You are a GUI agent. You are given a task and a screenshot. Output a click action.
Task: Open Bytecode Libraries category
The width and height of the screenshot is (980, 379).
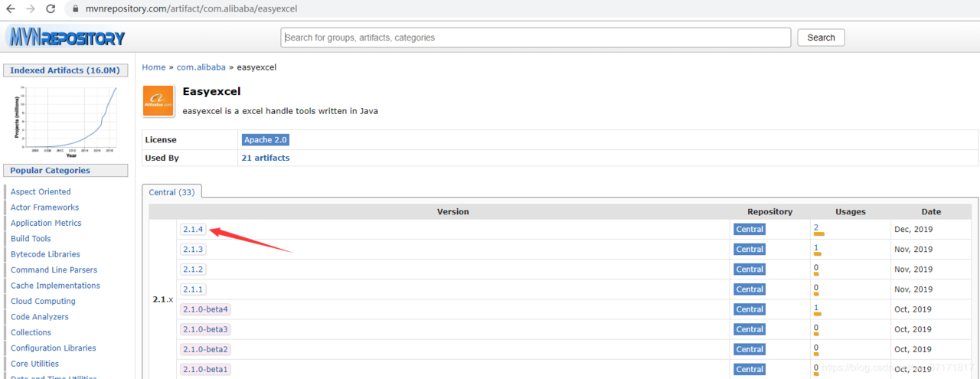coord(45,254)
